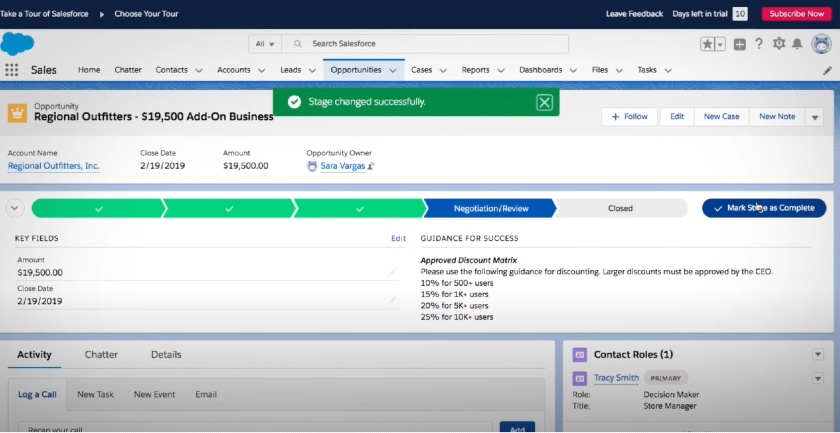The image size is (840, 433).
Task: Select the Email composer tab
Action: 206,394
